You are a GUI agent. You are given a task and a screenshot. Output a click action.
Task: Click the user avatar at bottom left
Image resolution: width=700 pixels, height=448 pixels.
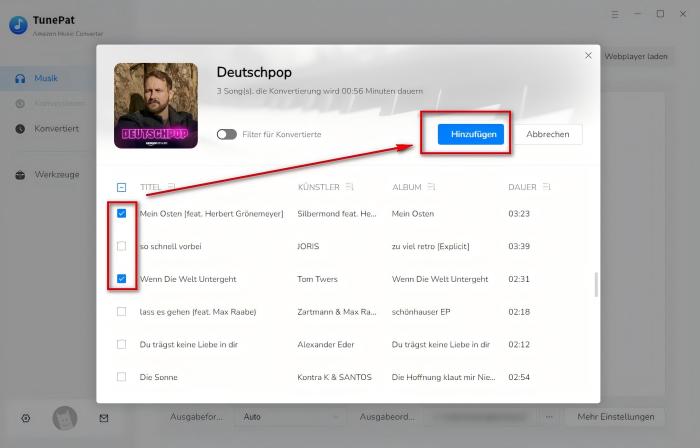tap(65, 418)
